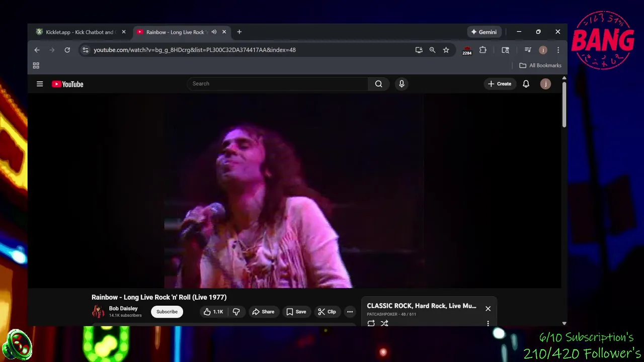The width and height of the screenshot is (644, 362).
Task: Open playlist options three-dot menu
Action: 488,323
